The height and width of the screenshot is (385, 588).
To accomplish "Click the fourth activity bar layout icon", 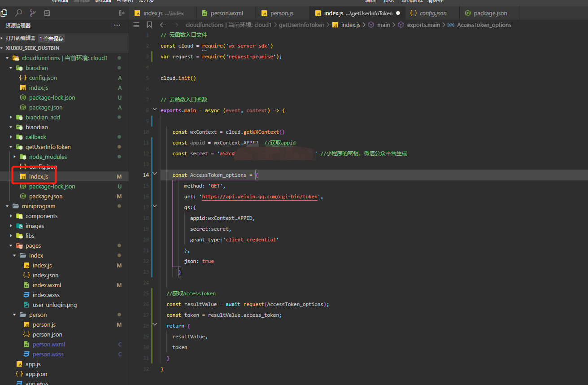I will (47, 13).
